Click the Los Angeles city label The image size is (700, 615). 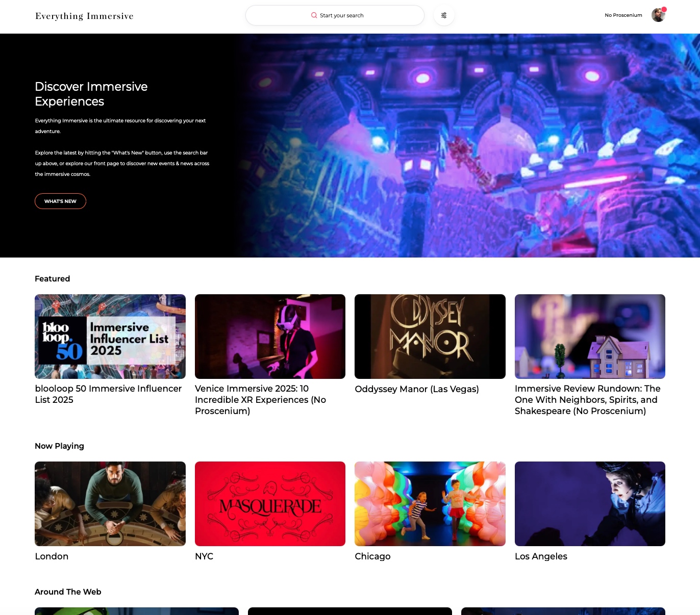541,556
